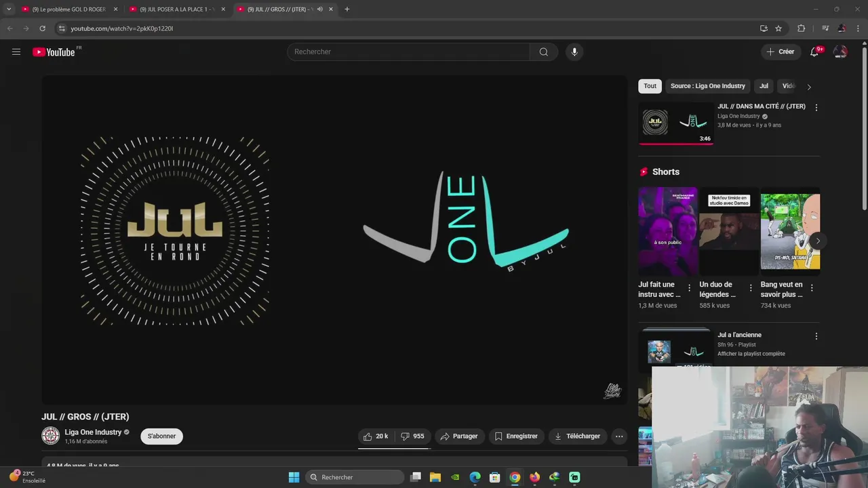
Task: Open 'Bang veut en savoir plus' short thumbnail
Action: [790, 231]
